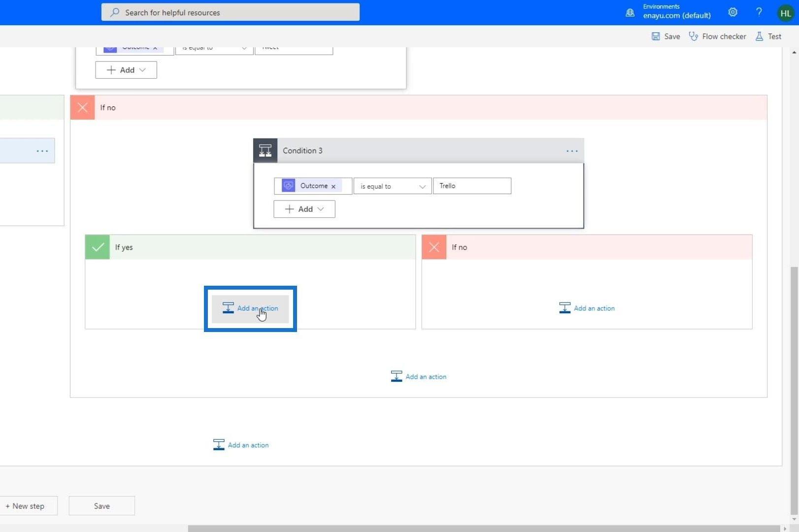
Task: Select the Condition 3 title bar
Action: pos(419,151)
